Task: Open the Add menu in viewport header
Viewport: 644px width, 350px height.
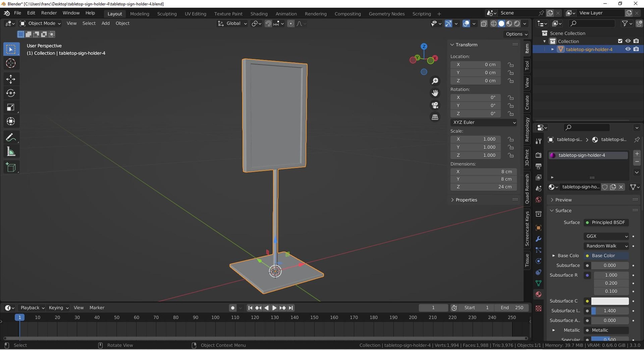Action: (x=105, y=23)
